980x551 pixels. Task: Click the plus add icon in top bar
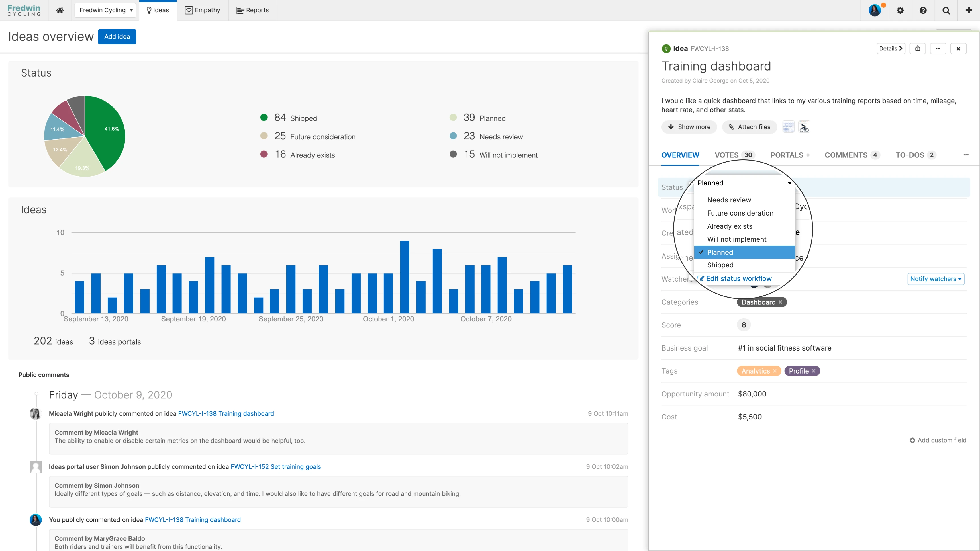pos(969,10)
